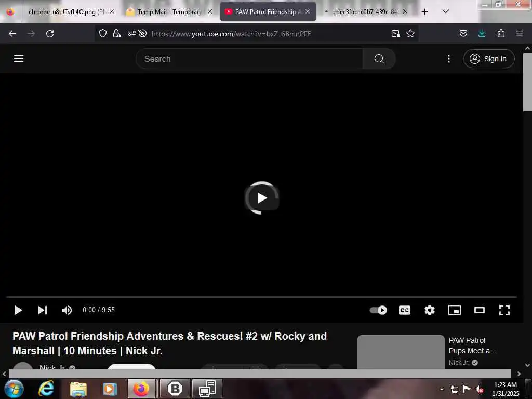Close the Temp Mail tab
The image size is (532, 399).
210,12
